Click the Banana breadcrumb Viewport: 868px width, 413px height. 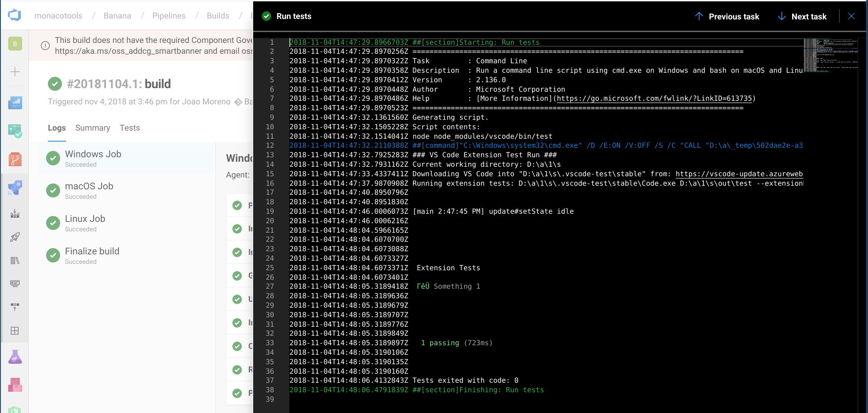(118, 16)
